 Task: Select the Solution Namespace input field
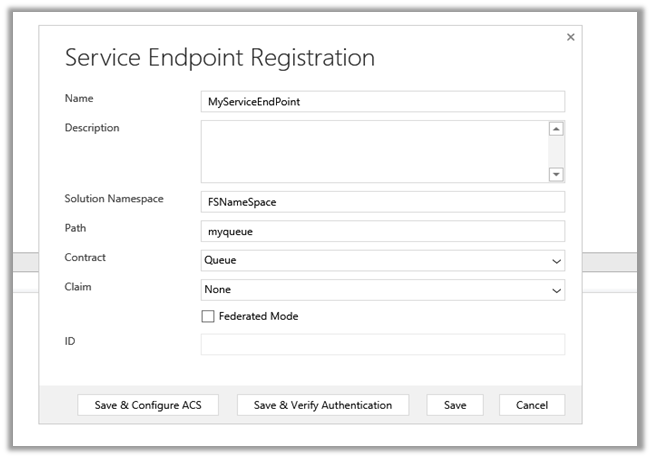[x=383, y=202]
